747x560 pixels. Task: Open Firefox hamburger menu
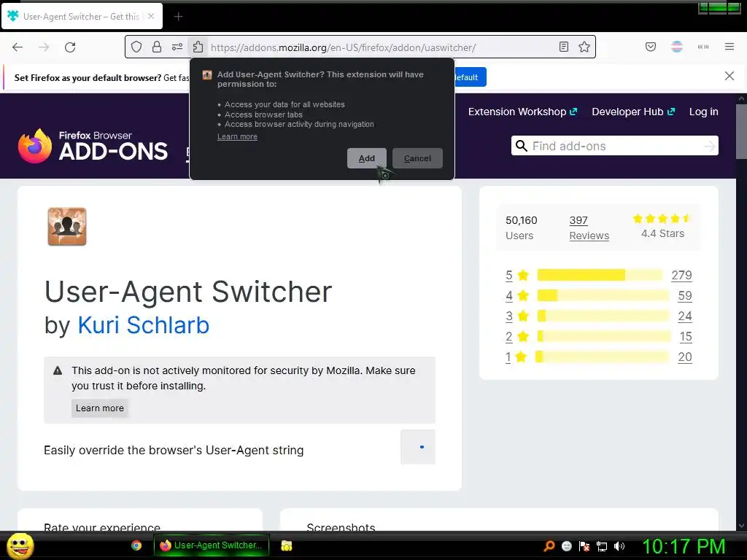(x=729, y=47)
